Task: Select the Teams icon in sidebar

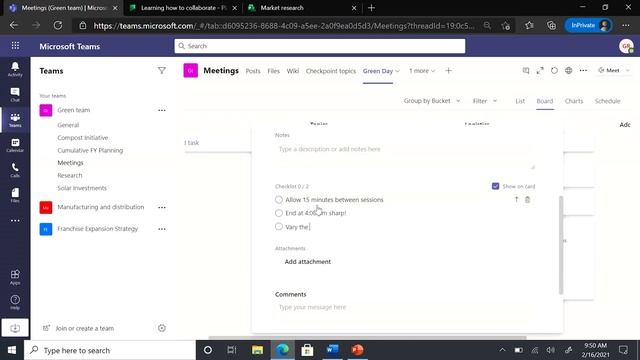Action: 15,120
